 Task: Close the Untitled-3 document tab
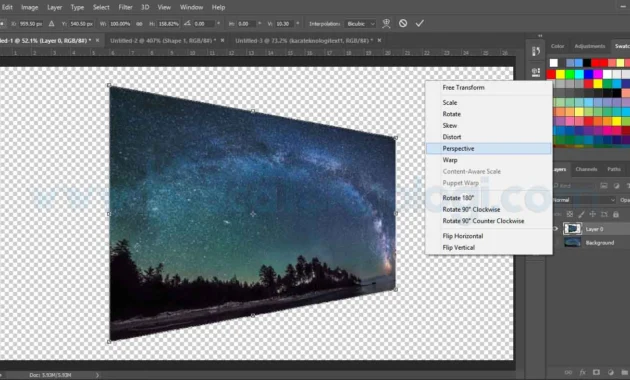[x=379, y=41]
